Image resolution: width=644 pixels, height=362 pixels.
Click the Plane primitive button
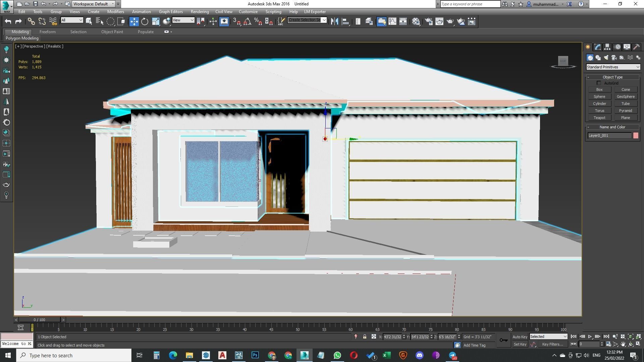(x=626, y=118)
